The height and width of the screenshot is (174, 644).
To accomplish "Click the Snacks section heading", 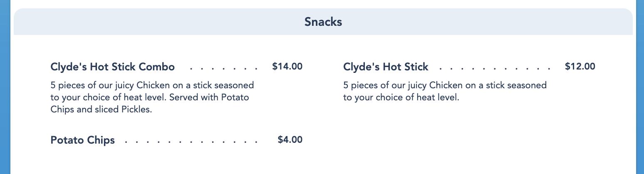I will point(323,22).
